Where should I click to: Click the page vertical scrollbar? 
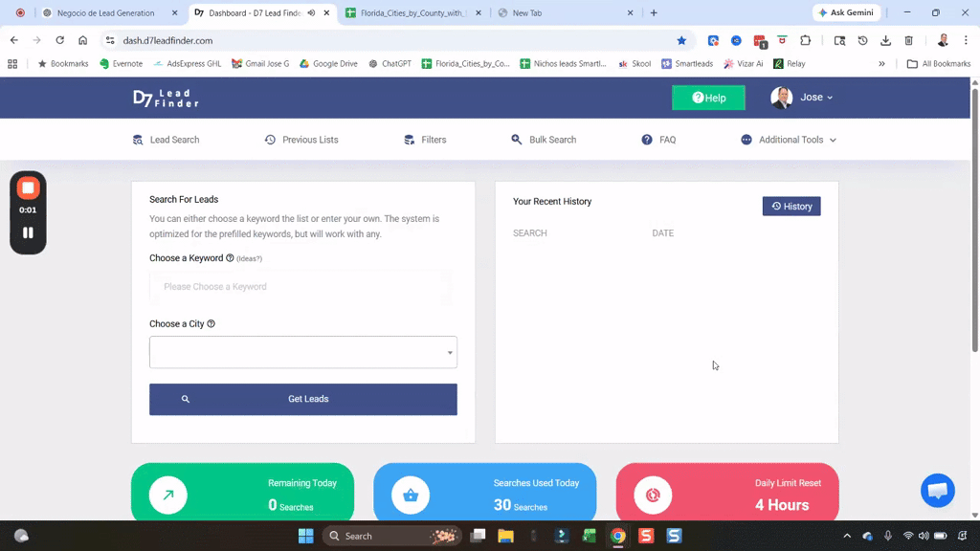point(974,220)
